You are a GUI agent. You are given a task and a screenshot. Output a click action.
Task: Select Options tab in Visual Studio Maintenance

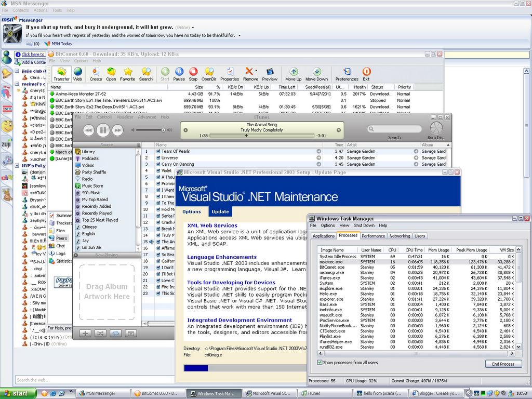(x=192, y=212)
